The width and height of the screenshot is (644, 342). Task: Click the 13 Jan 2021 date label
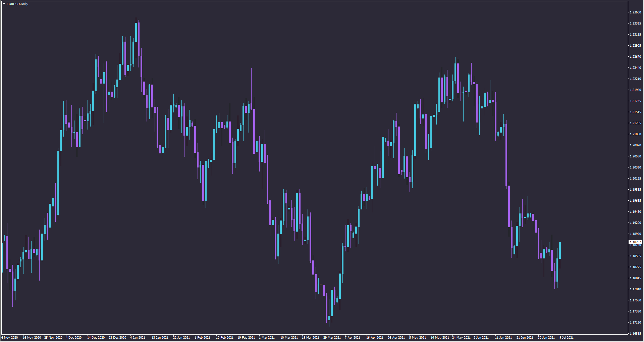point(160,338)
